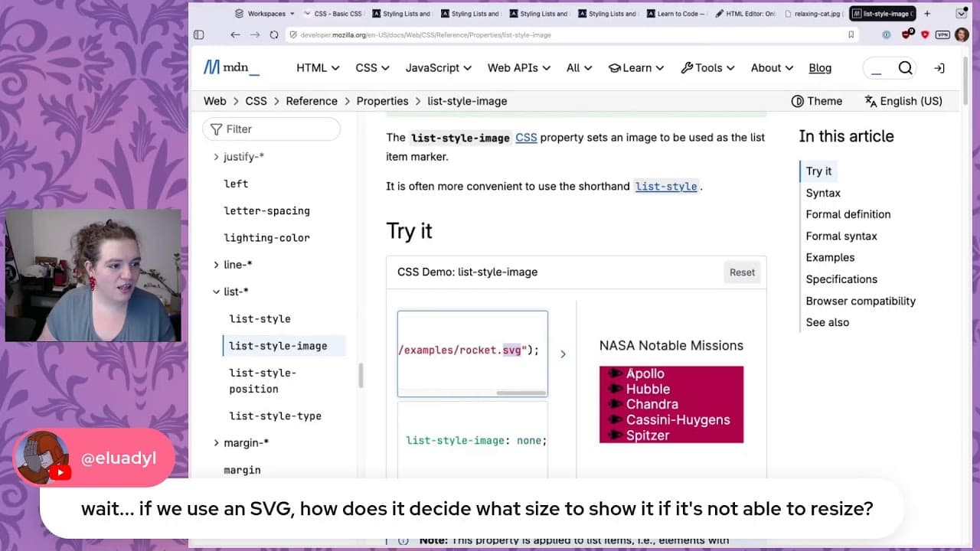Open the browser profile avatar
Image resolution: width=980 pixels, height=551 pixels.
click(x=962, y=34)
